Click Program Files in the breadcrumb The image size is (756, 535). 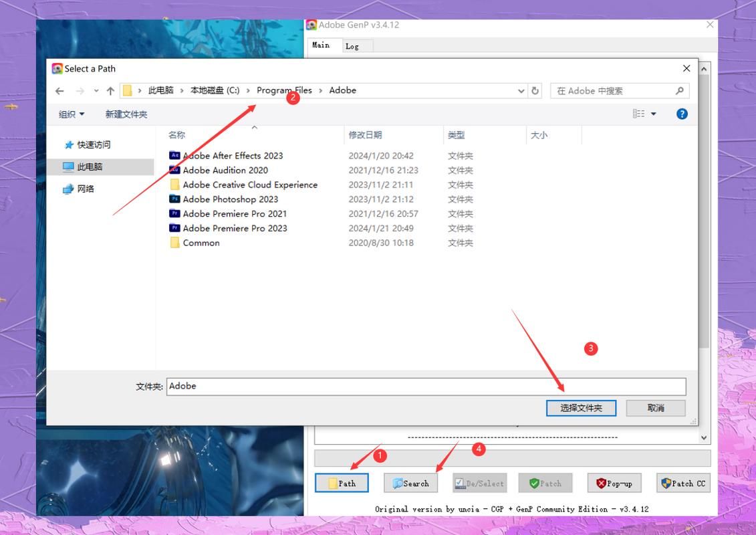284,90
